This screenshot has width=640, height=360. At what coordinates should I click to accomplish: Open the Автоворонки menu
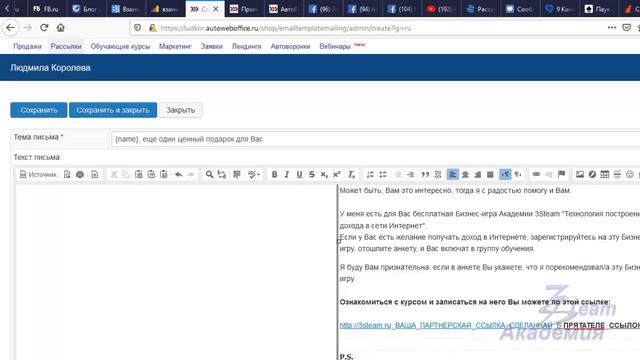coord(290,47)
